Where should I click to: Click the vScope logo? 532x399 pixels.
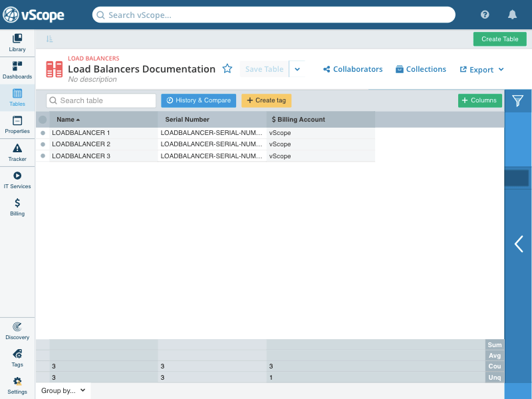(33, 15)
